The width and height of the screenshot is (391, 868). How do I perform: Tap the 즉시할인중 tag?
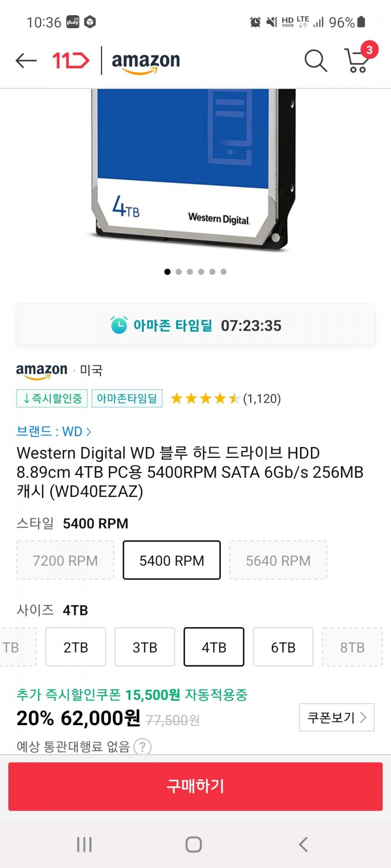click(52, 398)
